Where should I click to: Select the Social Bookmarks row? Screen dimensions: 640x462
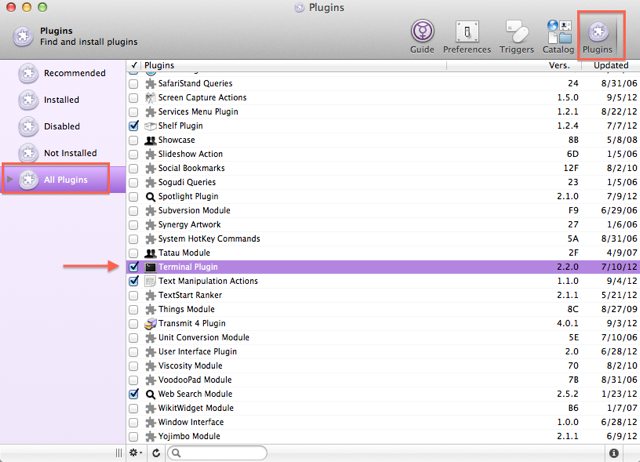pos(383,168)
